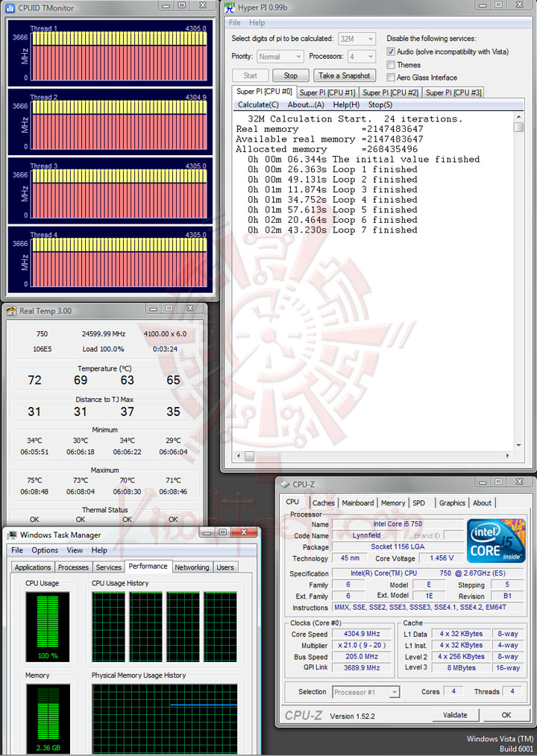Open the Help(H) menu in Super PI
The height and width of the screenshot is (756, 537).
pos(346,104)
